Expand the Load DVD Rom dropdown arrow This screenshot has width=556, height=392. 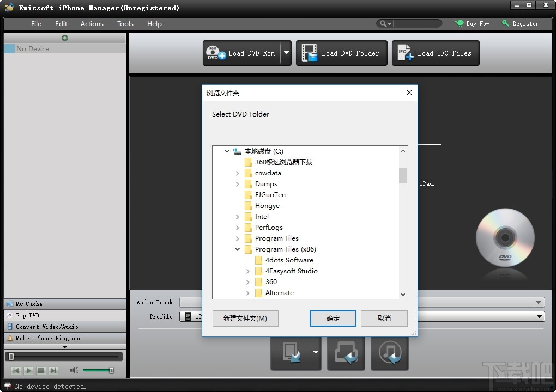point(286,53)
